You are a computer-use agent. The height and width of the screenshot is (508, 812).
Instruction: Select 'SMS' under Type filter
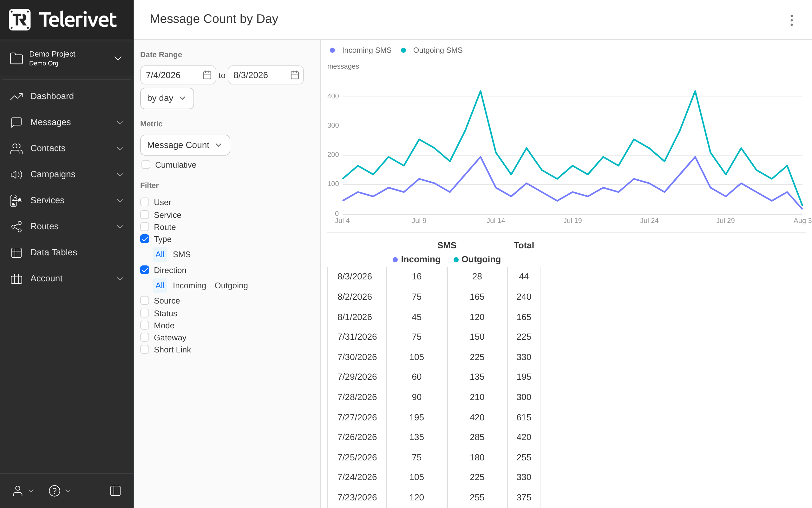click(x=182, y=254)
